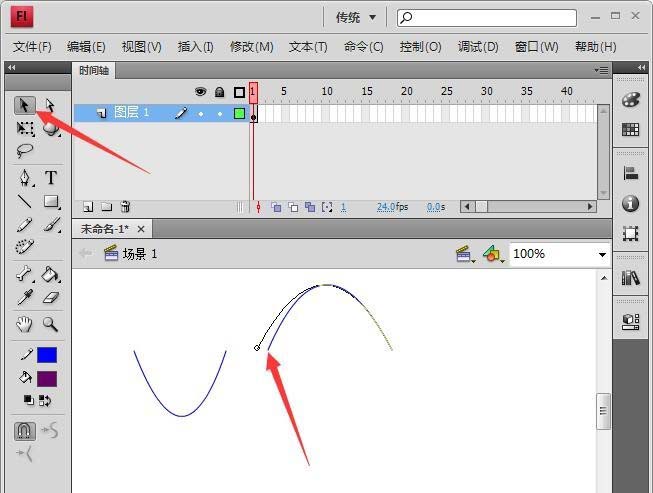
Task: Open the Edit Scene dropdown
Action: pos(465,254)
